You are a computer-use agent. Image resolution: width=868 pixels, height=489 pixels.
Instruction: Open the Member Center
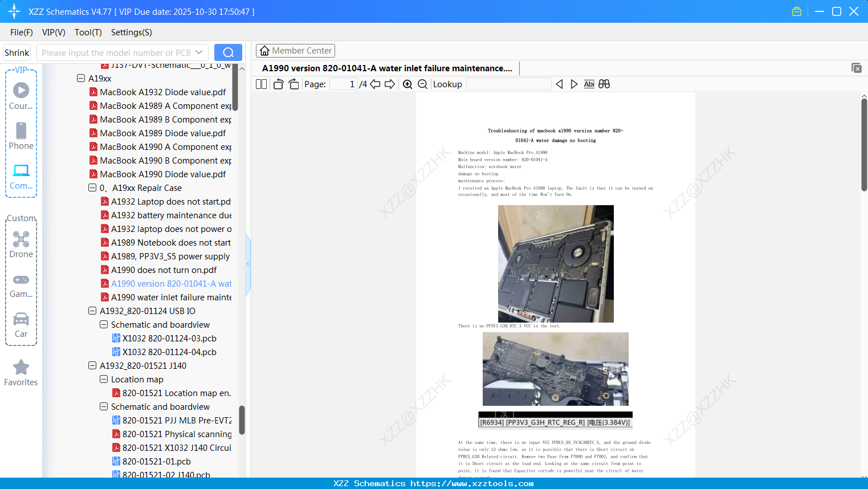click(x=295, y=51)
